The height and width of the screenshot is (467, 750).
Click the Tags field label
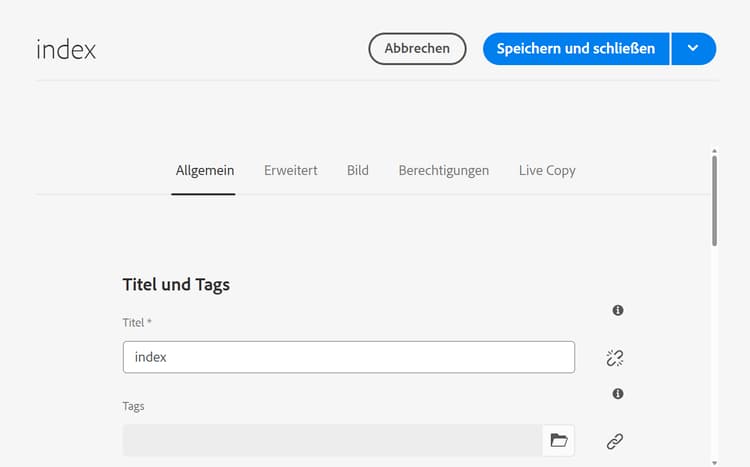point(134,406)
